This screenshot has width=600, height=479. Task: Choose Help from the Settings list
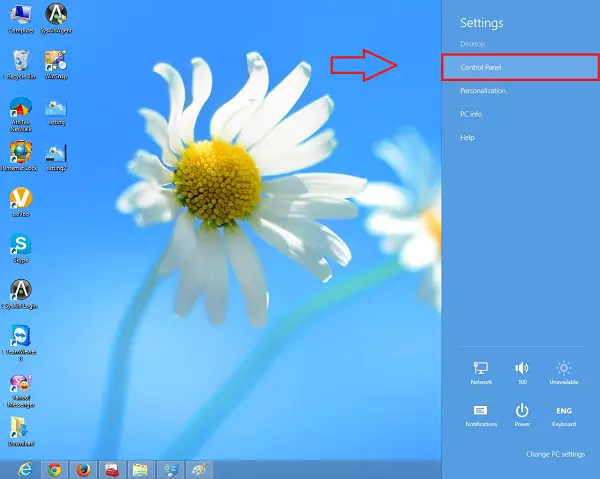[x=467, y=137]
